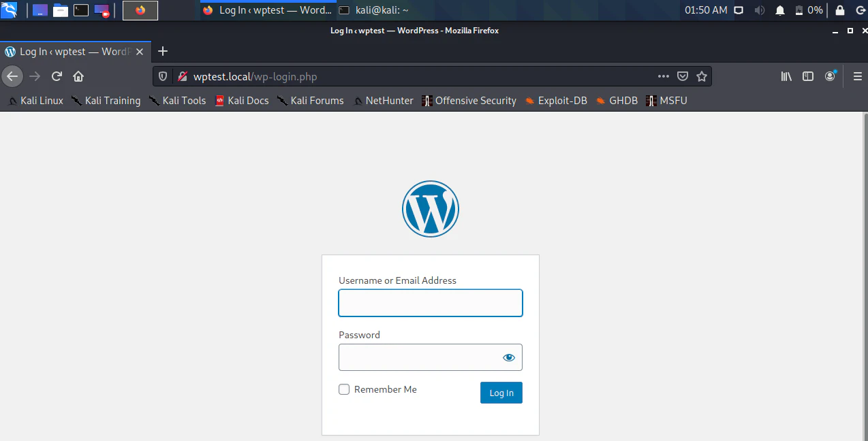
Task: Open the page actions three-dot menu
Action: point(663,77)
